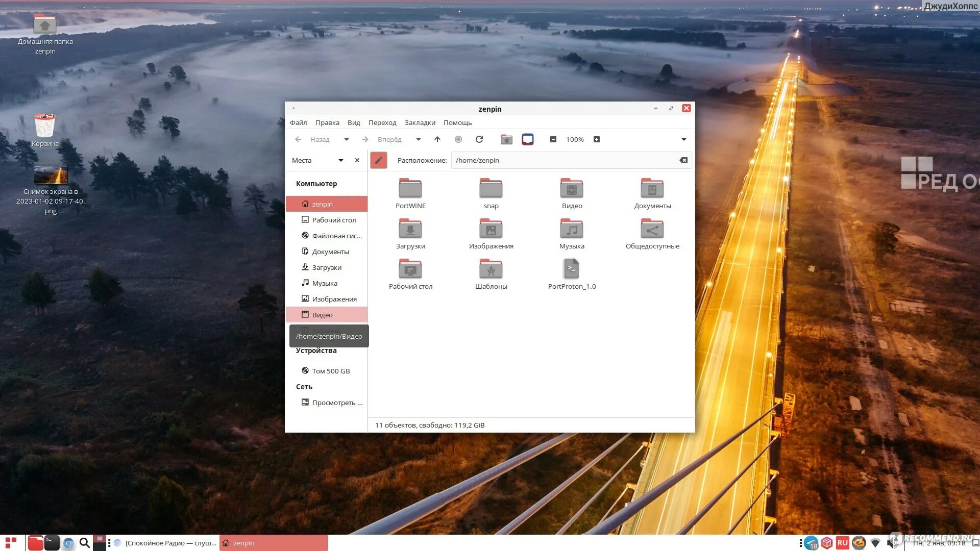Open the Помощь menu
Screen dimensions: 980x551
point(457,122)
